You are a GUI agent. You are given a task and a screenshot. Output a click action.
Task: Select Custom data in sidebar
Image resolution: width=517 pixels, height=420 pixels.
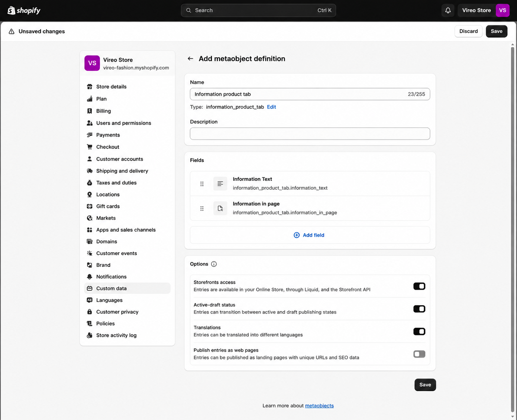point(127,289)
